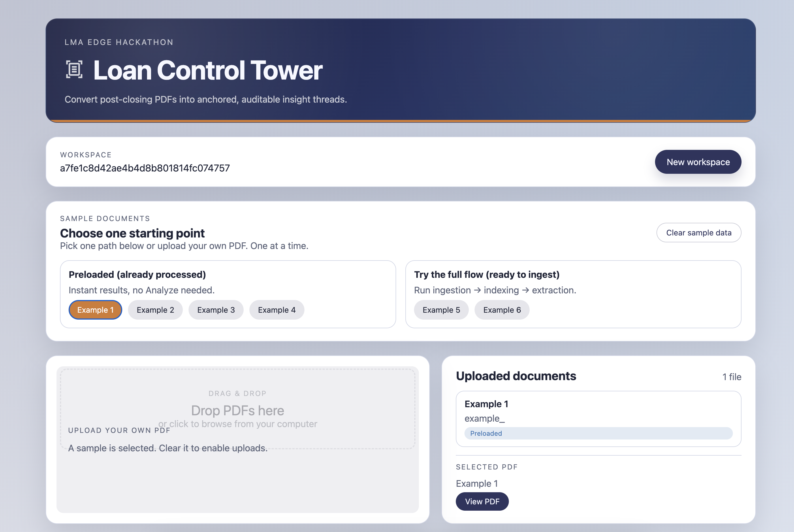Click the Try the full flow panel heading
This screenshot has height=532, width=794.
tap(487, 274)
